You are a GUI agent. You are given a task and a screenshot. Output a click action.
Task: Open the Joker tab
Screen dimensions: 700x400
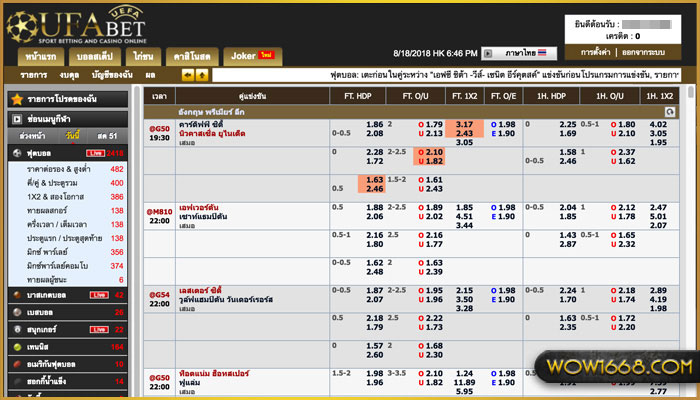tap(250, 55)
